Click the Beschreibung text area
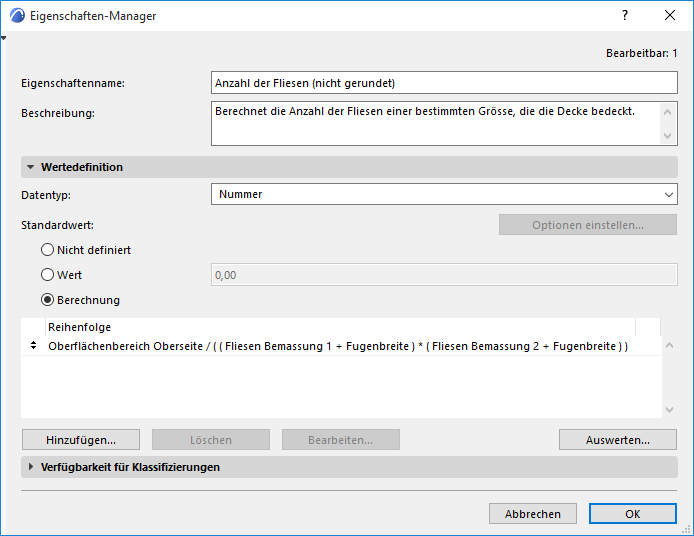 436,123
